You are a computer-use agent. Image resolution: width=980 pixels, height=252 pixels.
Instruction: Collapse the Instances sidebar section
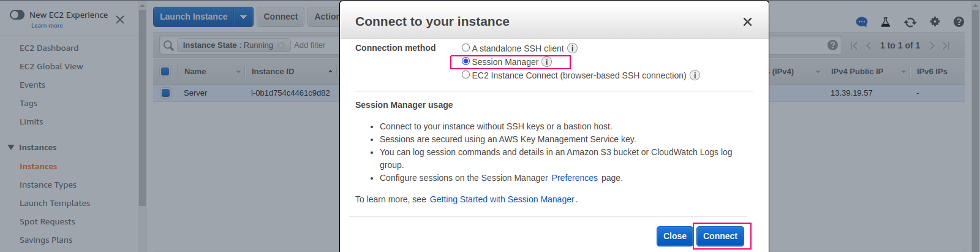[x=11, y=147]
